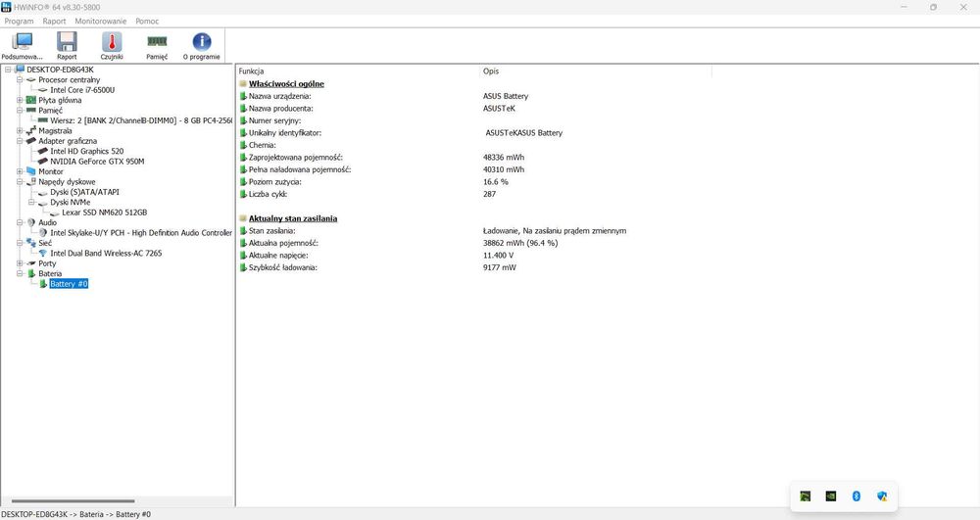Open the Raport menu
The height and width of the screenshot is (520, 980).
pyautogui.click(x=54, y=22)
